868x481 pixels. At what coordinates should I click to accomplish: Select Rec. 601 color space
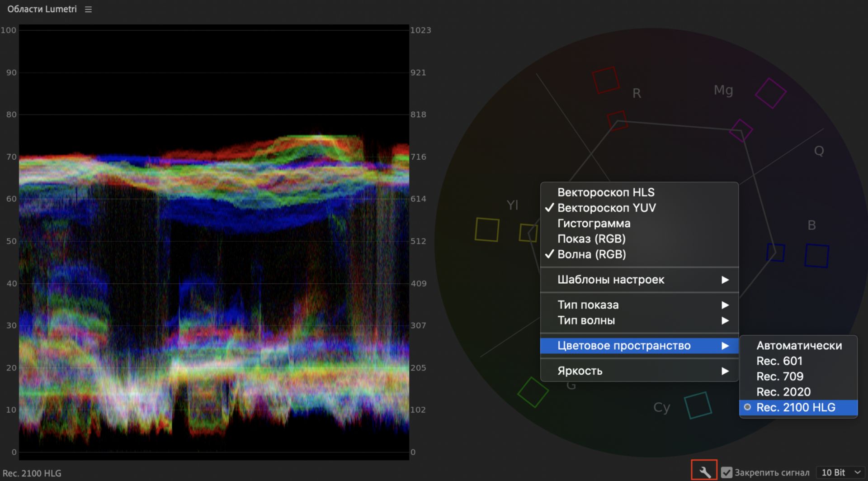click(x=779, y=361)
